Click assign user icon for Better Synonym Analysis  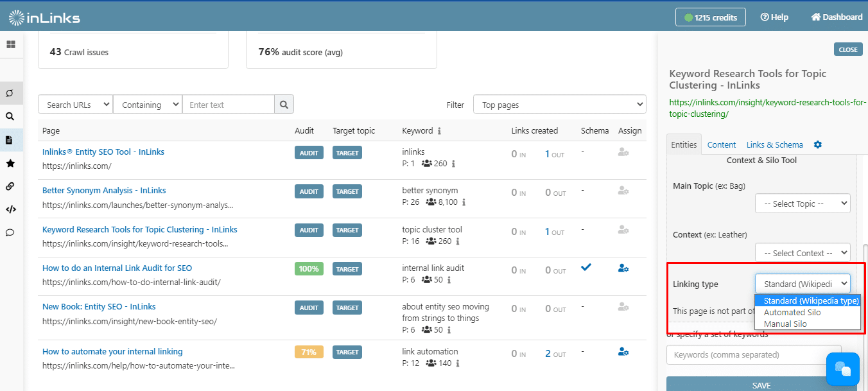coord(623,191)
